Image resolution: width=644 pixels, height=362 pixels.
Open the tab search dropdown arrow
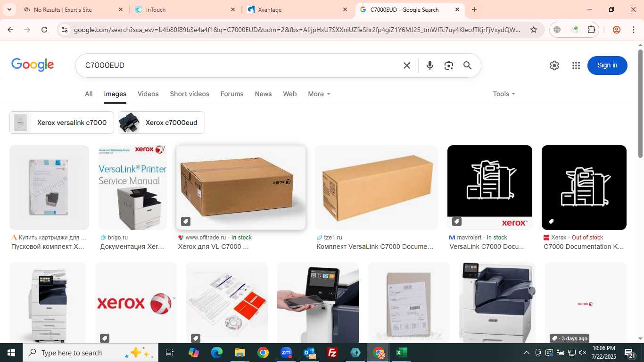[x=9, y=9]
